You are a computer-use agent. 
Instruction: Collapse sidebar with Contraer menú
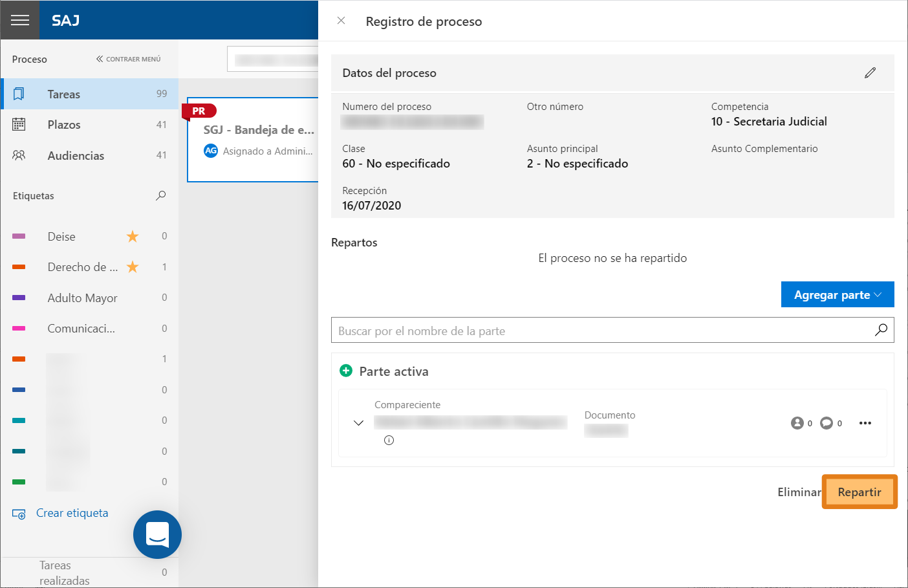click(x=128, y=59)
